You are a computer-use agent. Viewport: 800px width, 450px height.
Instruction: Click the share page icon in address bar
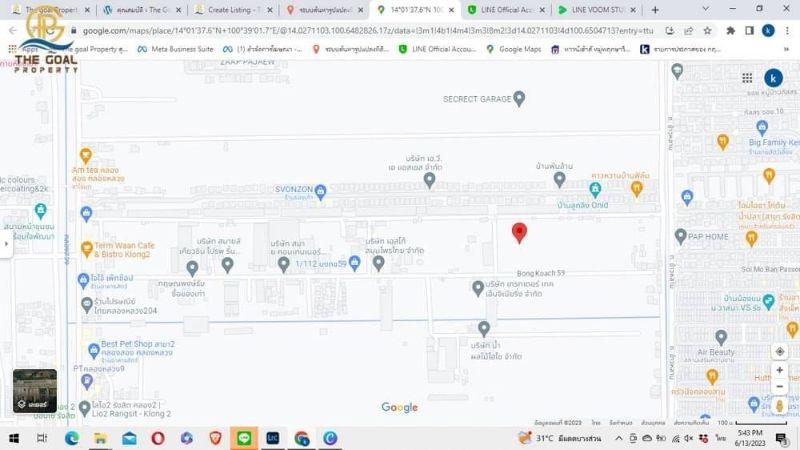[688, 31]
